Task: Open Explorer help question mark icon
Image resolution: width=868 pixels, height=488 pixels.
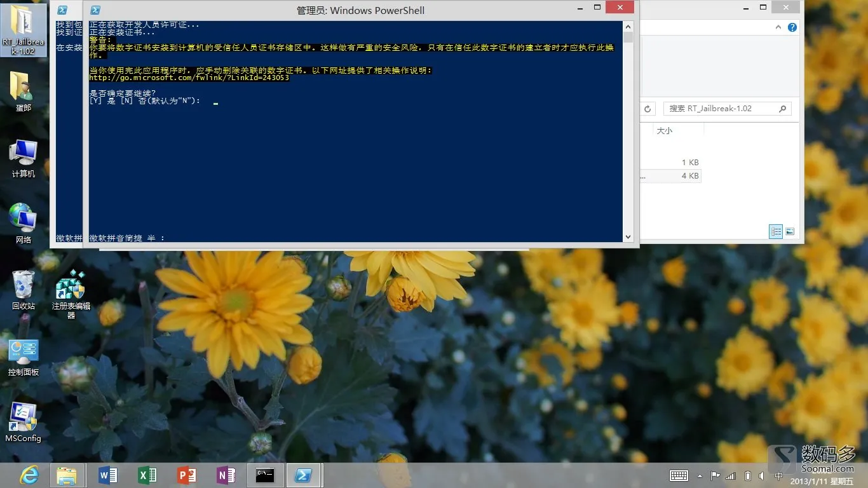Action: click(792, 27)
